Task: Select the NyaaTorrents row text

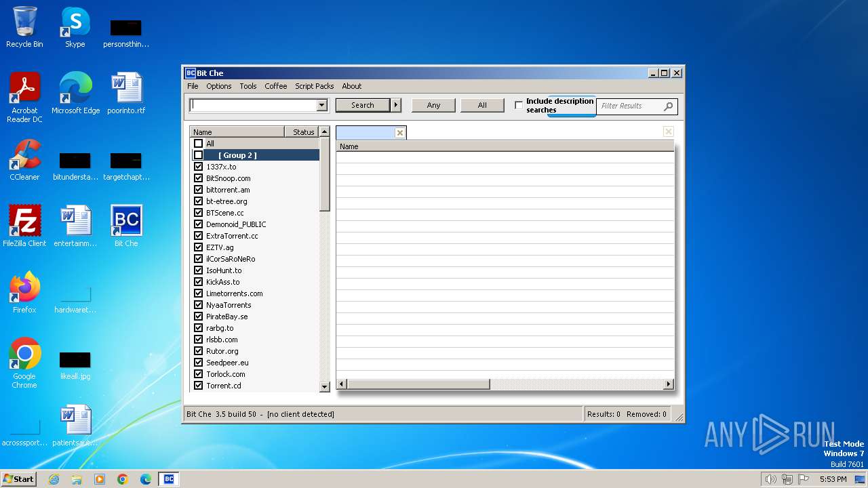Action: (229, 305)
